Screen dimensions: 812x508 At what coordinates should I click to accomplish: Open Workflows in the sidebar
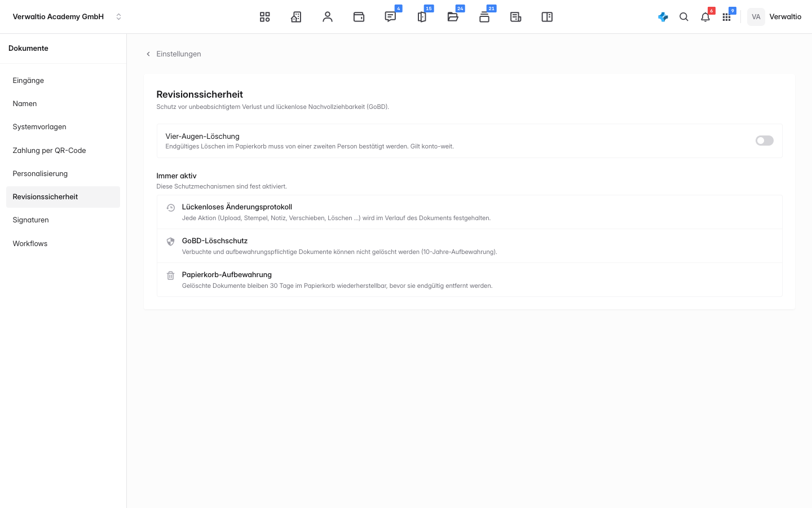click(x=63, y=244)
